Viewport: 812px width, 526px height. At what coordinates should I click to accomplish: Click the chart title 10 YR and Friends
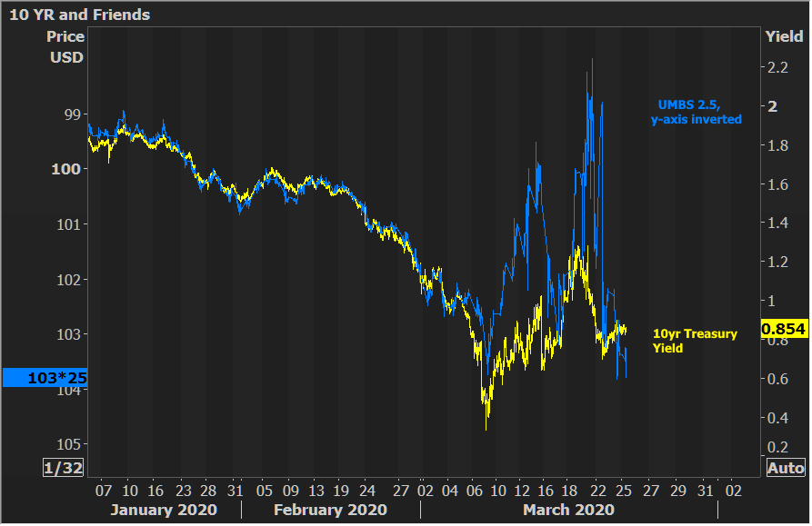pos(80,15)
